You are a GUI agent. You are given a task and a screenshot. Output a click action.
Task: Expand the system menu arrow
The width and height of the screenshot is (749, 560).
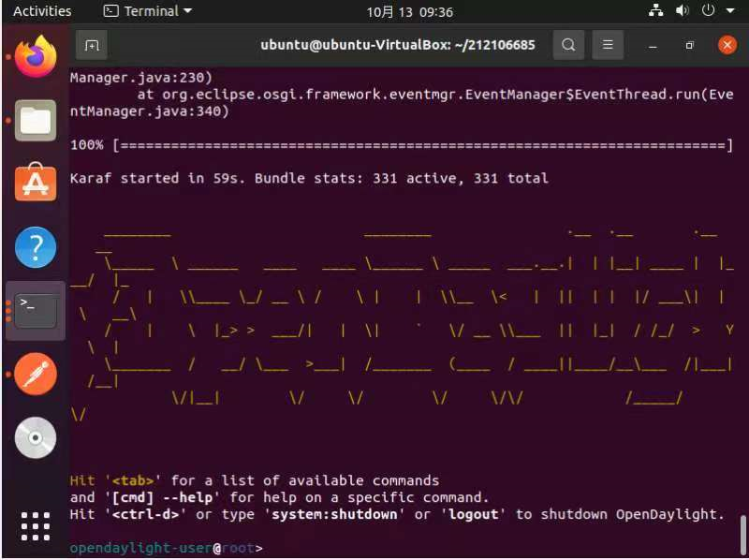point(730,10)
